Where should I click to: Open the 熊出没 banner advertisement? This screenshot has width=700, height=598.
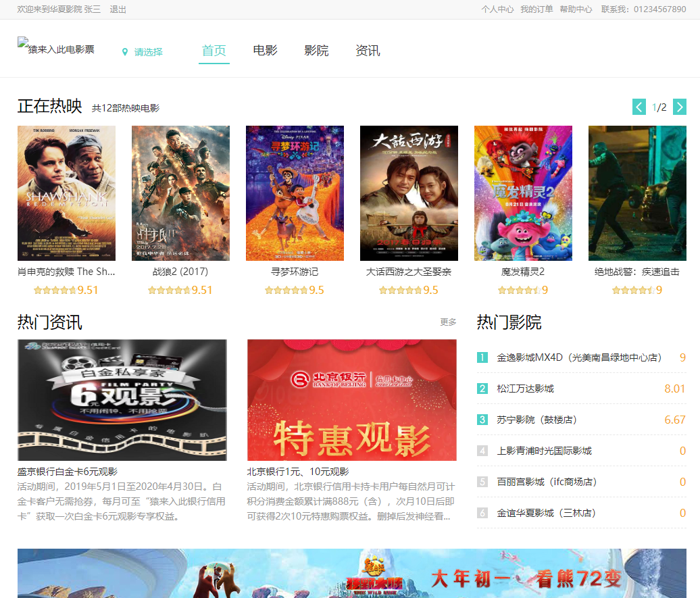tap(352, 573)
